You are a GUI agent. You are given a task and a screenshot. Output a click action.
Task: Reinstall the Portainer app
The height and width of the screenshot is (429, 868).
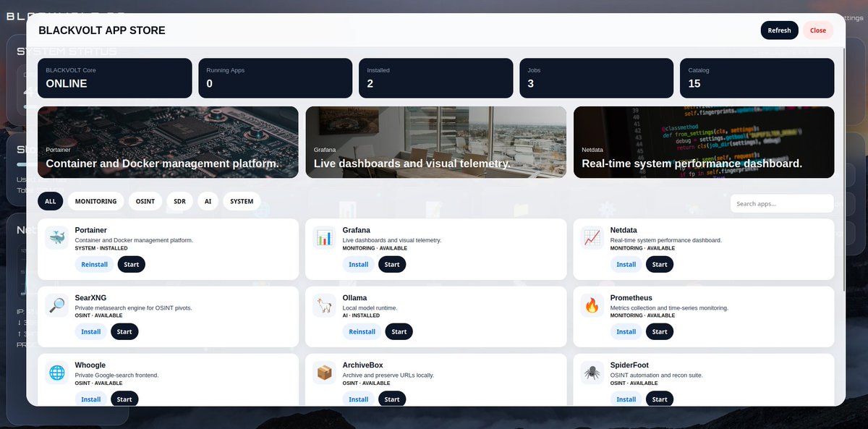point(95,264)
